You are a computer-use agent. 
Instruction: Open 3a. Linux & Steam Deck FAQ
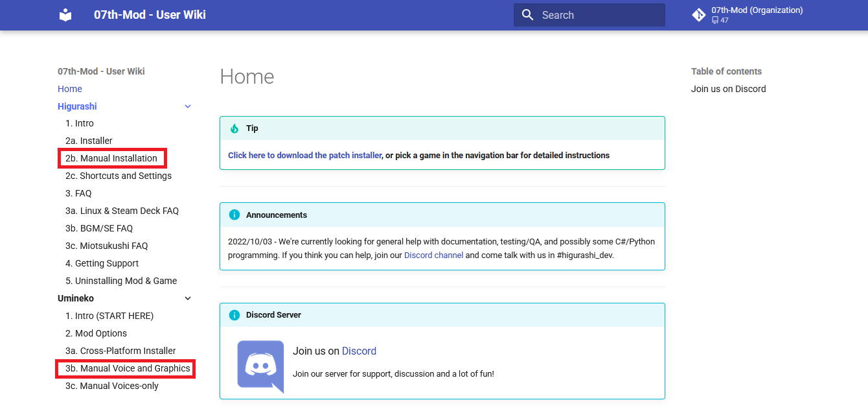point(122,211)
